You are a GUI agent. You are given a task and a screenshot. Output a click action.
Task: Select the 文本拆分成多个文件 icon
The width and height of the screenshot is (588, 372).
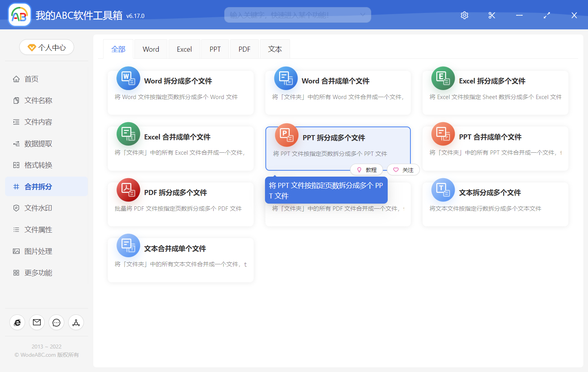coord(443,190)
